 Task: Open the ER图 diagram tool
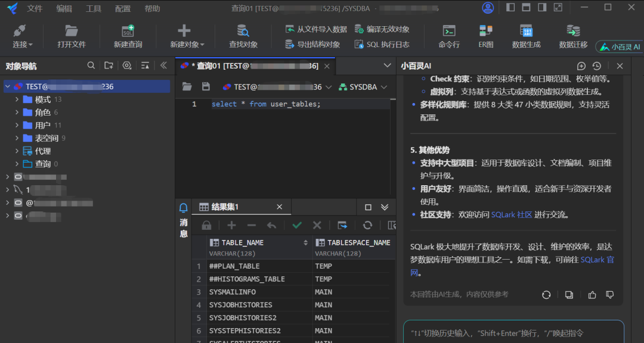pyautogui.click(x=486, y=37)
